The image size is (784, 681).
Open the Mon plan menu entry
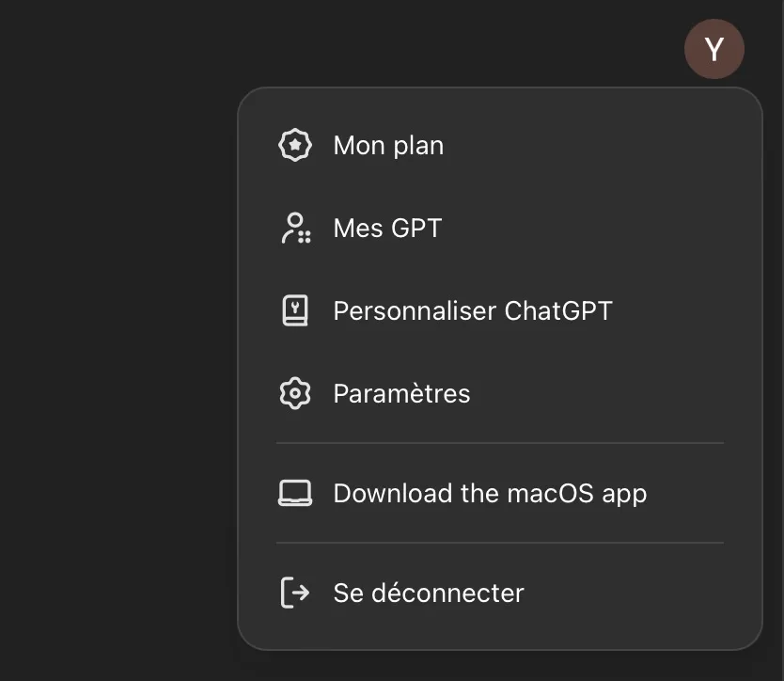[x=498, y=146]
